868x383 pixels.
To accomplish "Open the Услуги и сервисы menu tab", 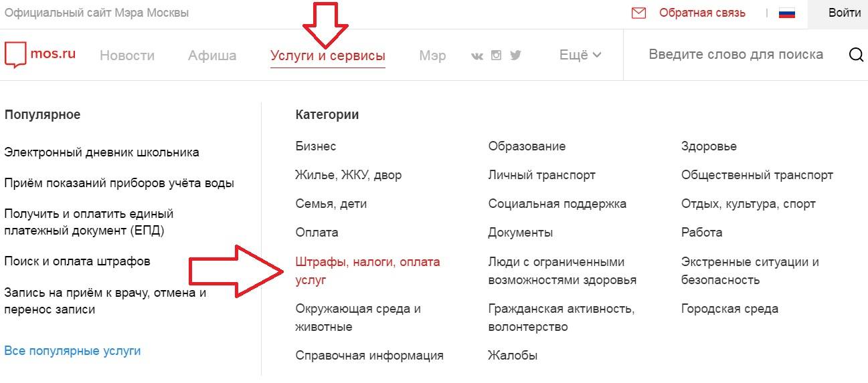I will tap(327, 55).
